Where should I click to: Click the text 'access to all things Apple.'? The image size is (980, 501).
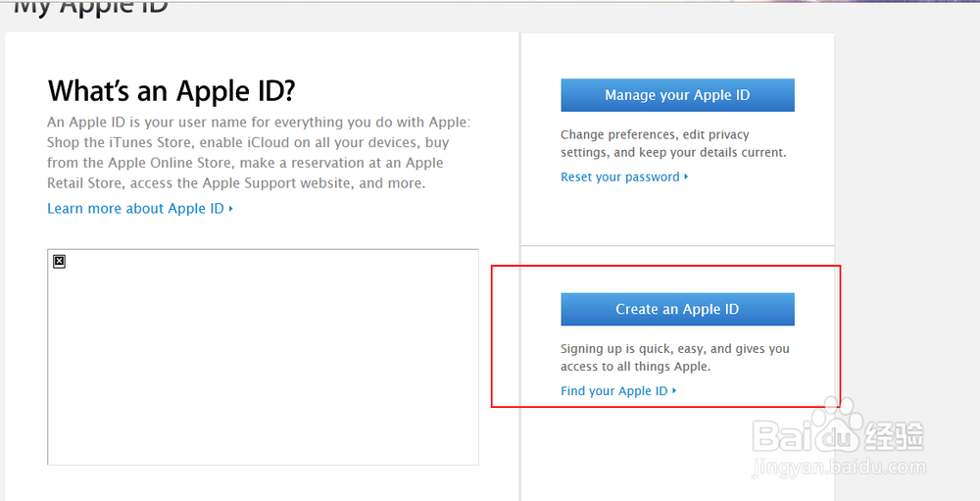tap(636, 367)
